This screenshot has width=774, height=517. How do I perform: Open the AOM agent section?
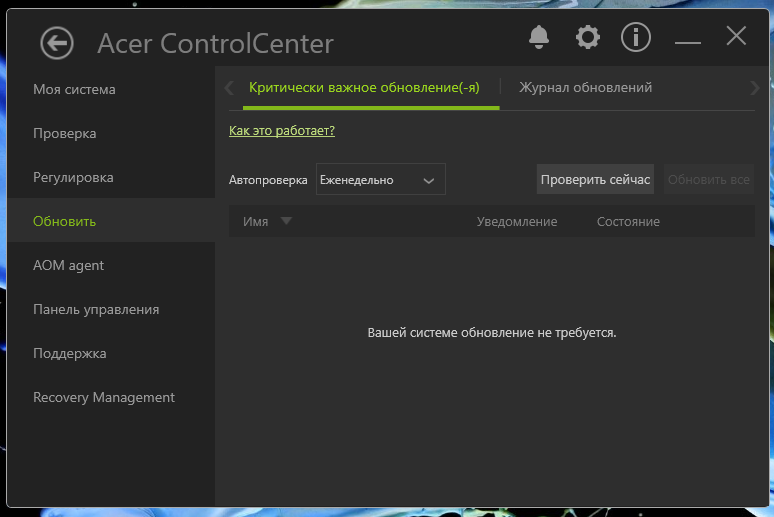(x=111, y=265)
